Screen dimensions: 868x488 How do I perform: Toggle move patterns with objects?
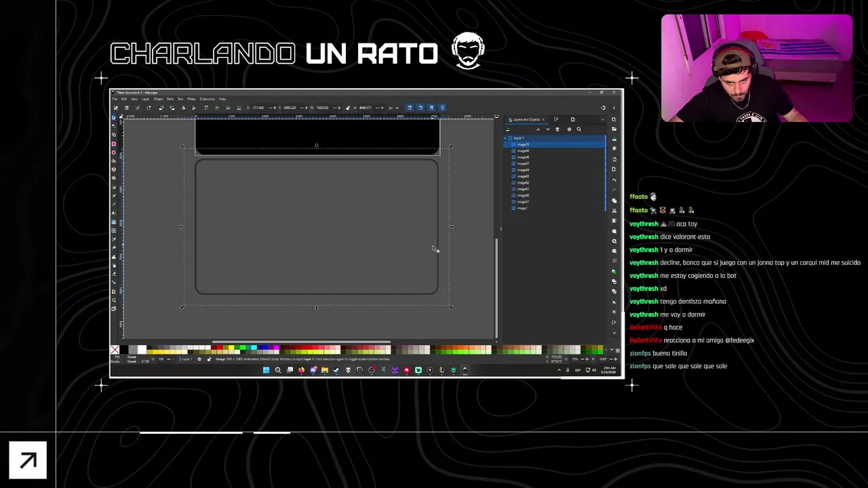442,108
